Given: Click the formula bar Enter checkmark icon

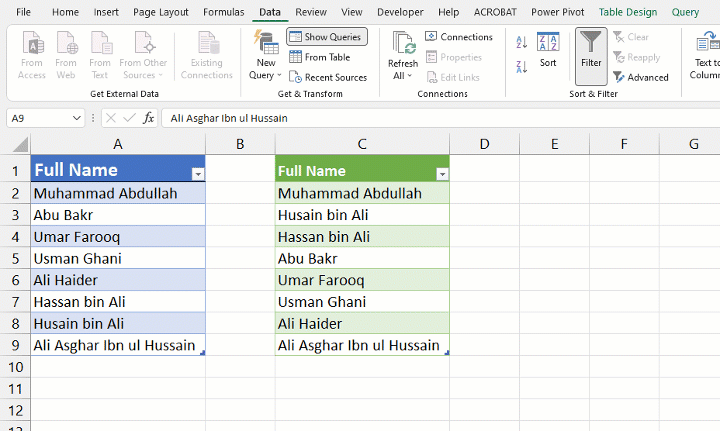Looking at the screenshot, I should (129, 118).
